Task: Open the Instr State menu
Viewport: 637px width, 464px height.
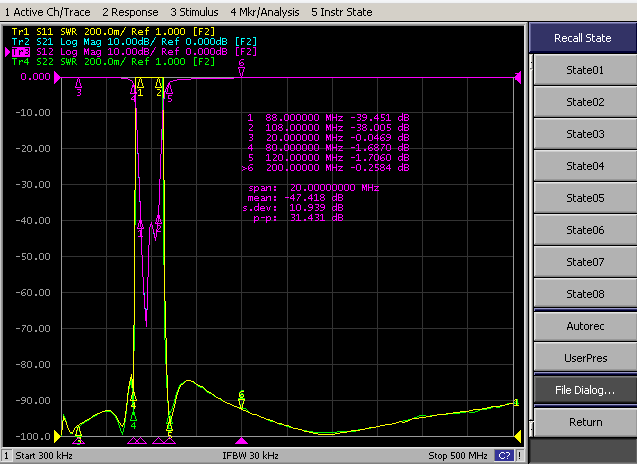Action: [342, 12]
